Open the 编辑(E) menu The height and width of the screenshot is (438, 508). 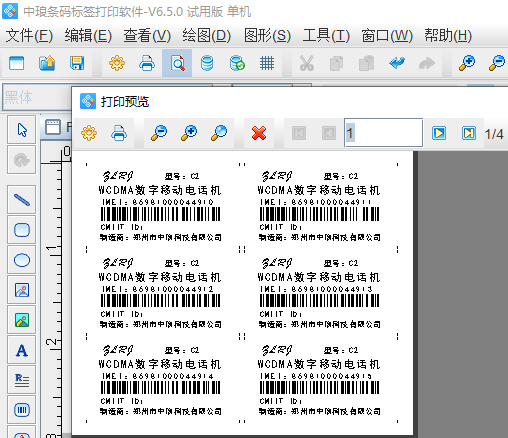(88, 35)
